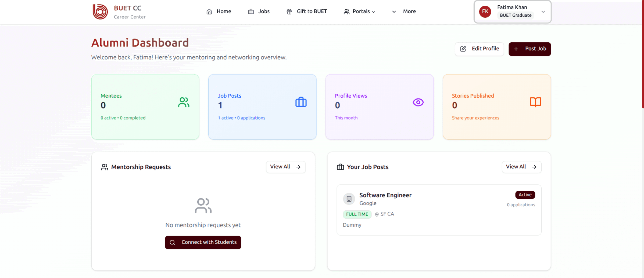Click the location pin icon near SF CA
Screen dimensions: 644x278
(x=377, y=214)
